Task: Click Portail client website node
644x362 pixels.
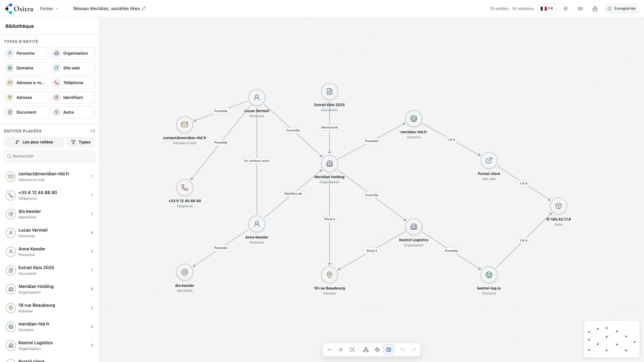Action: [x=489, y=160]
